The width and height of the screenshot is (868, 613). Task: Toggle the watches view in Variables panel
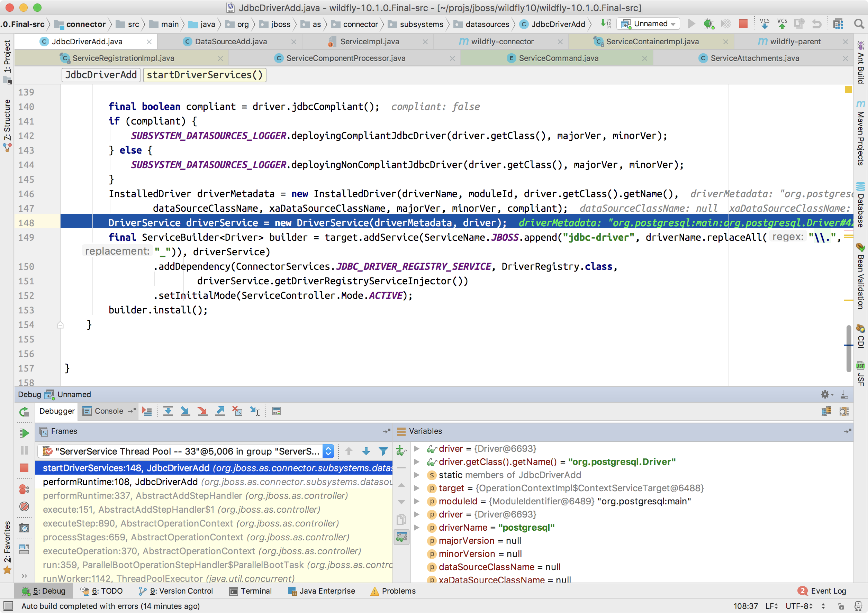(x=401, y=537)
